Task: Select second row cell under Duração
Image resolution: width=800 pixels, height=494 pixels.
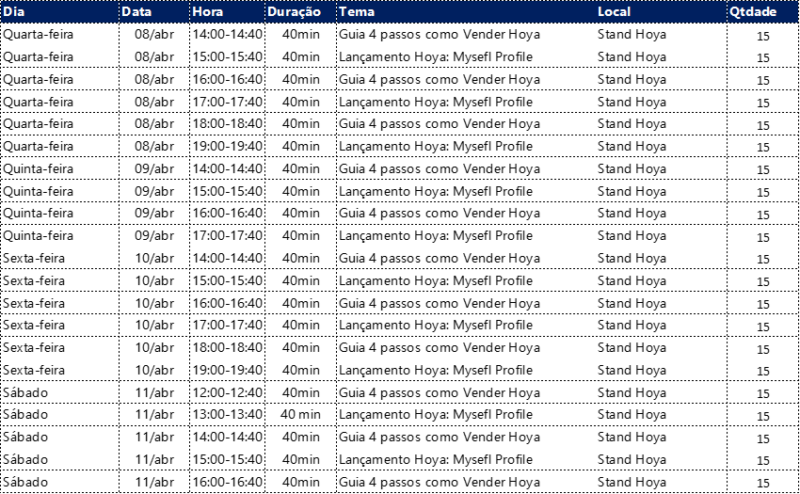Action: pos(300,78)
